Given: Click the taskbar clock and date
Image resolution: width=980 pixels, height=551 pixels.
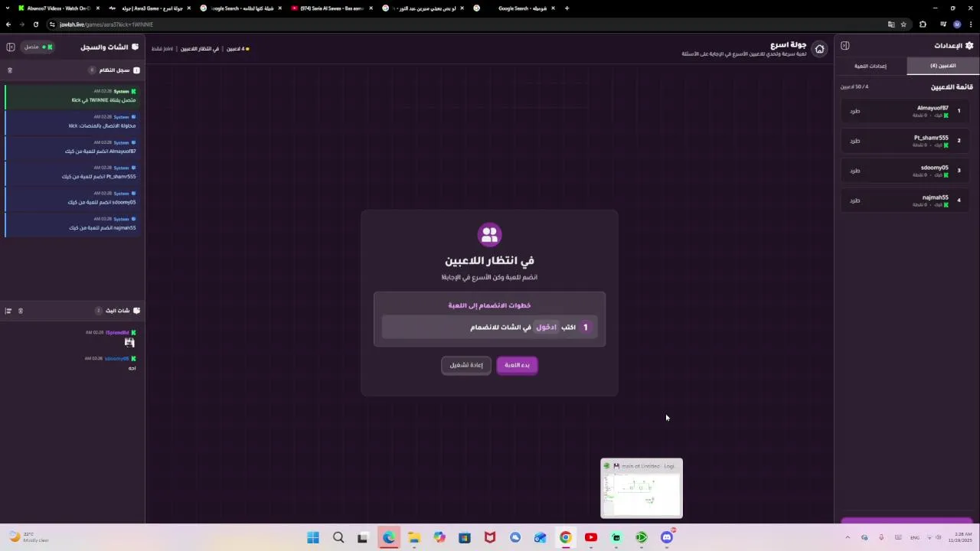Looking at the screenshot, I should click(x=960, y=537).
